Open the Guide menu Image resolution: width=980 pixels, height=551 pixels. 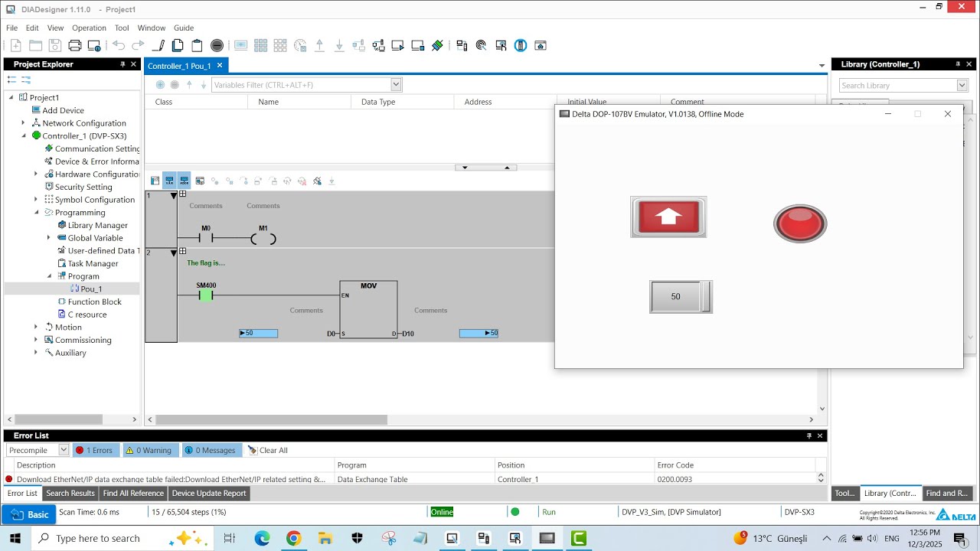pos(184,28)
